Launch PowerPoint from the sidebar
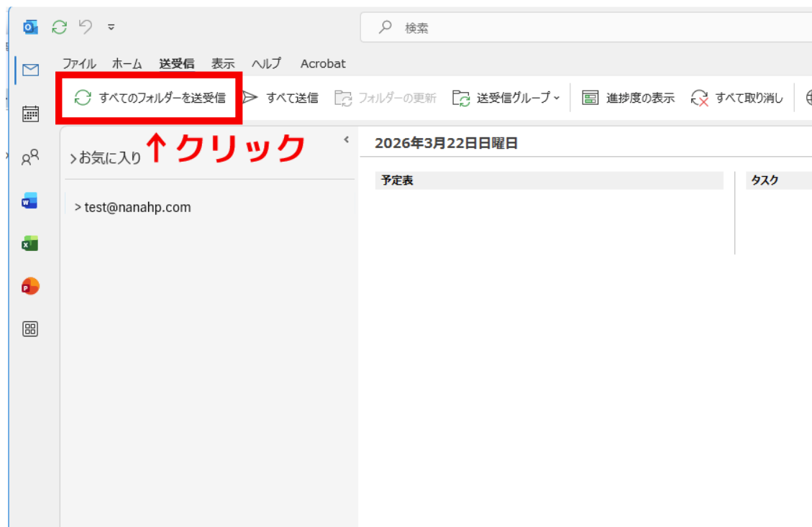The image size is (812, 527). (30, 286)
